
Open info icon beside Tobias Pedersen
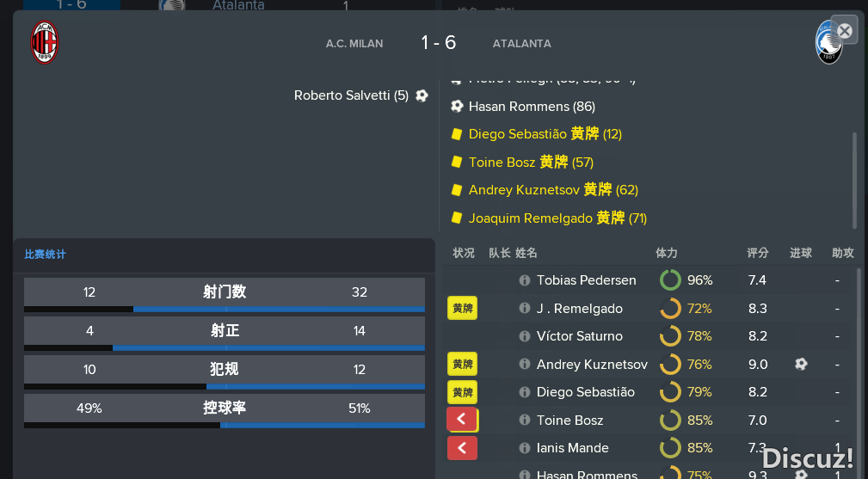pyautogui.click(x=524, y=280)
